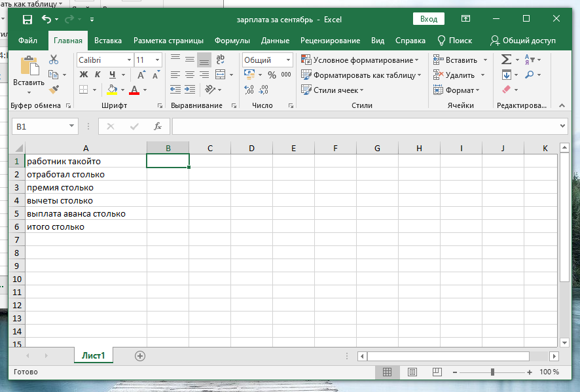Increase font size with large A
Image resolution: width=580 pixels, height=392 pixels.
point(141,75)
